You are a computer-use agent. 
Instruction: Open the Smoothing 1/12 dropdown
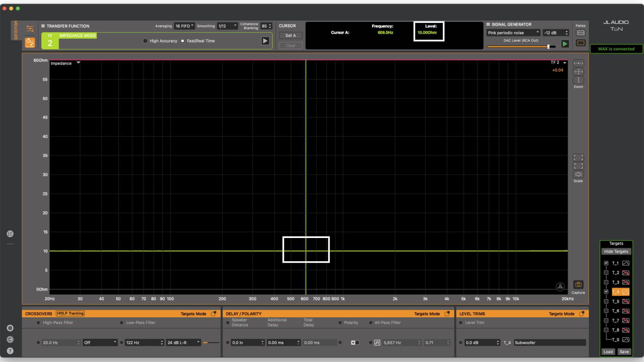click(x=227, y=26)
